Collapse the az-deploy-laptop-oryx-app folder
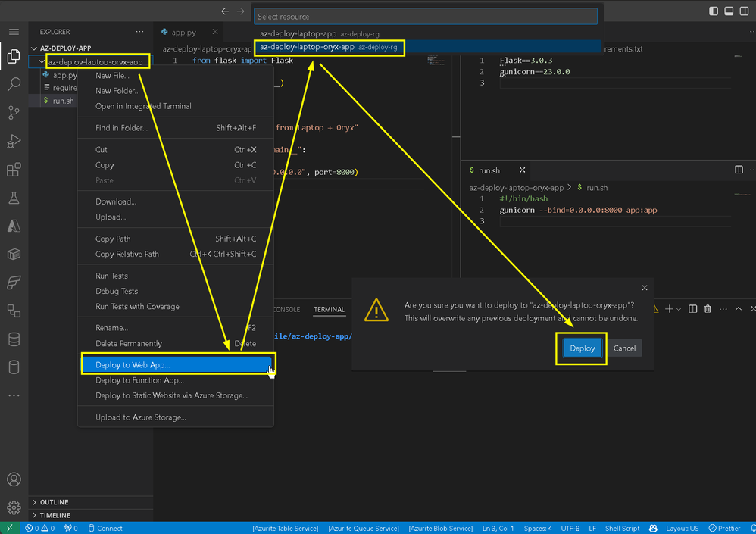The width and height of the screenshot is (756, 534). point(42,61)
